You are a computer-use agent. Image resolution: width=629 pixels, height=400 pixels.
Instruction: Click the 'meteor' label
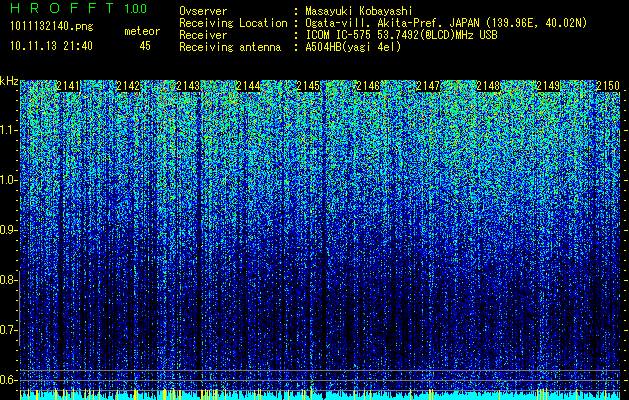(x=142, y=31)
